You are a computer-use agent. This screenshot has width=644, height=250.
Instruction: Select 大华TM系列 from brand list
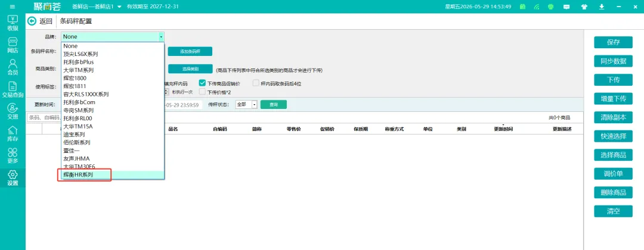(x=113, y=70)
